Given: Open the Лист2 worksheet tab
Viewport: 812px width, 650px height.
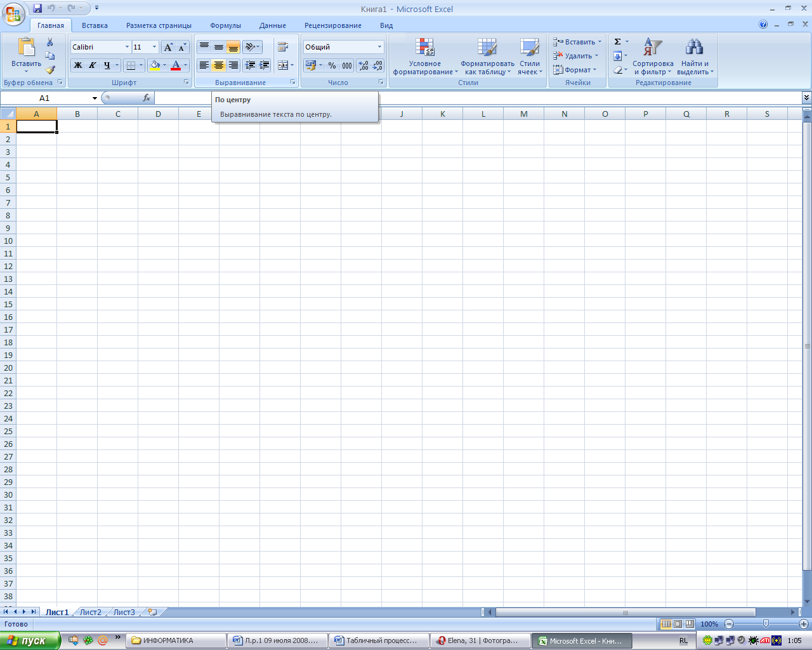Looking at the screenshot, I should click(91, 613).
